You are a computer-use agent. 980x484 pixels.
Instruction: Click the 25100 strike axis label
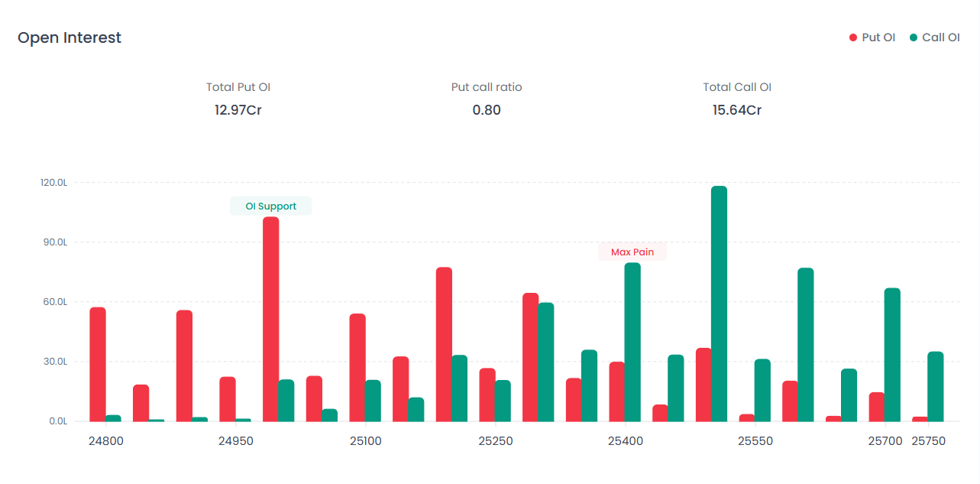point(366,441)
